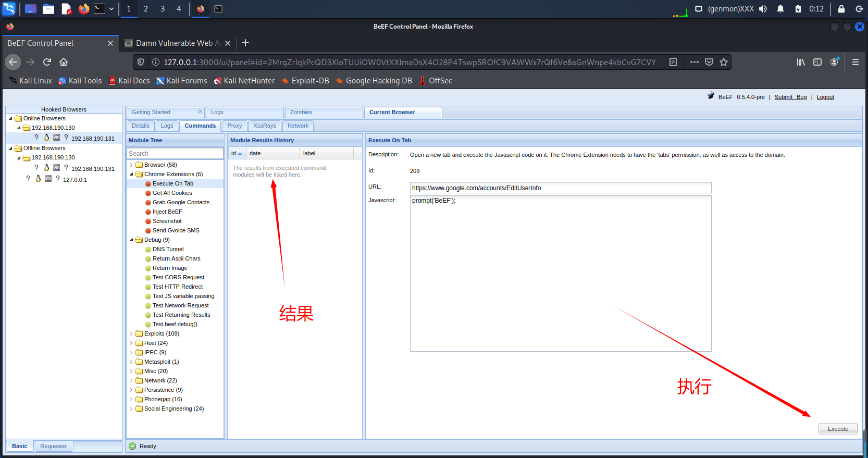Expand the Social Engineering (24) folder
This screenshot has height=458, width=868.
point(131,409)
